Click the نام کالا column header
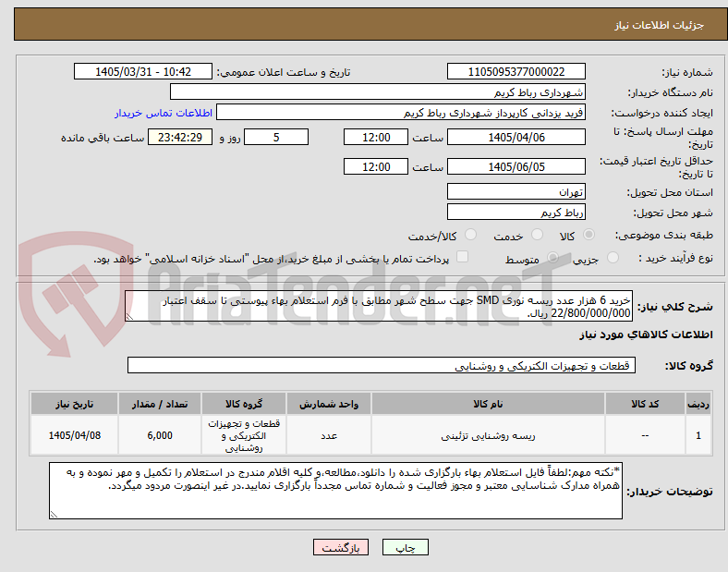The height and width of the screenshot is (572, 728). pyautogui.click(x=488, y=404)
